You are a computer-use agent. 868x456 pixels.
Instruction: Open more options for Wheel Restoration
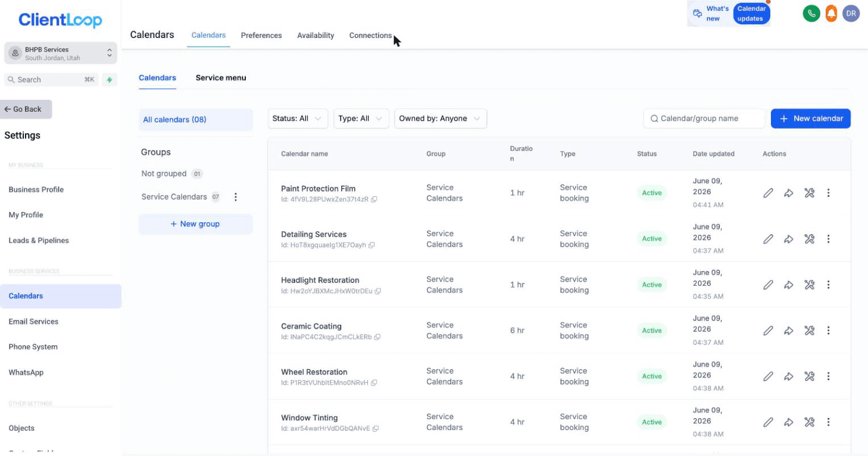tap(828, 376)
